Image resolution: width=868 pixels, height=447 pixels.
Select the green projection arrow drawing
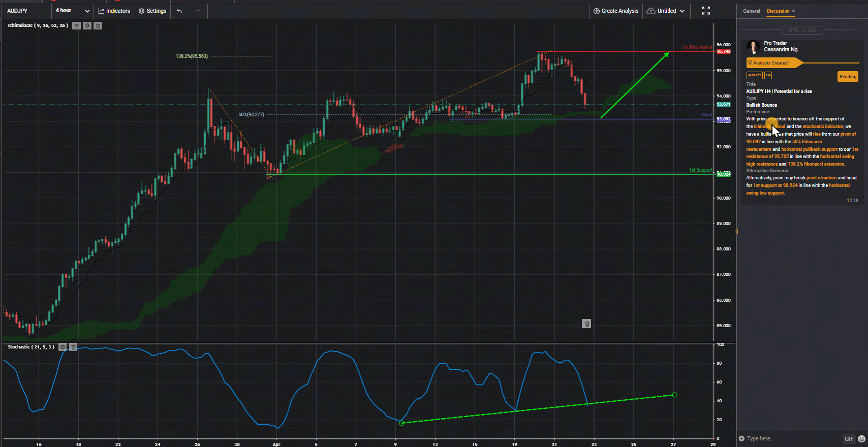[x=635, y=85]
